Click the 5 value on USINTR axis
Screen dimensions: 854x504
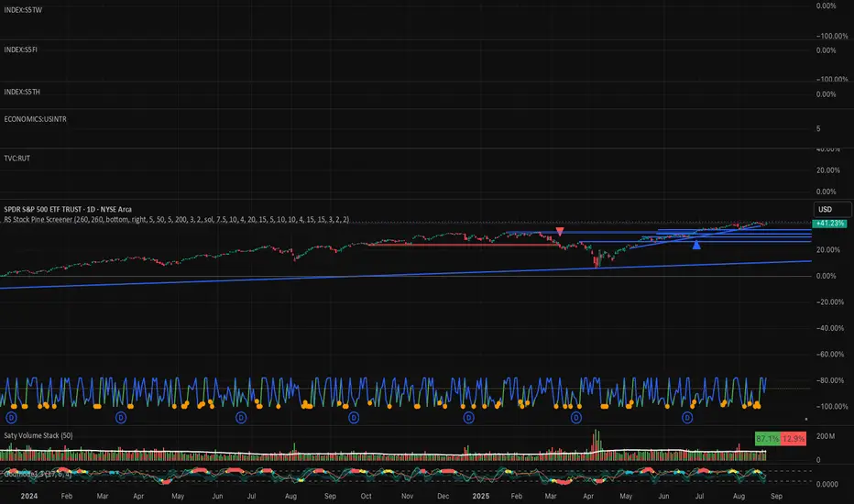click(818, 128)
